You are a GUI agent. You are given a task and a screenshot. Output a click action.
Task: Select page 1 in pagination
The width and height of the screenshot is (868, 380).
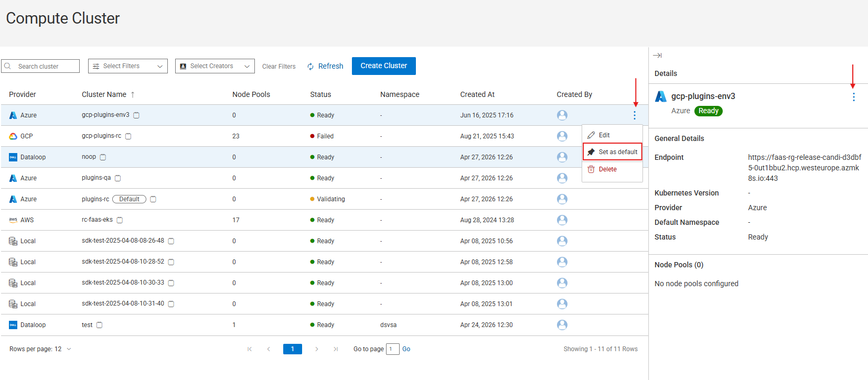(x=293, y=349)
